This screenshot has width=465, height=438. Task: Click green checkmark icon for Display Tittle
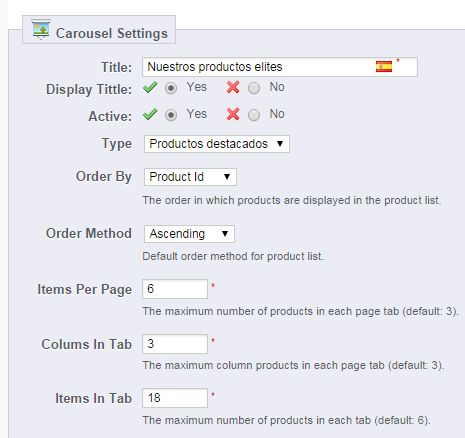click(x=150, y=88)
